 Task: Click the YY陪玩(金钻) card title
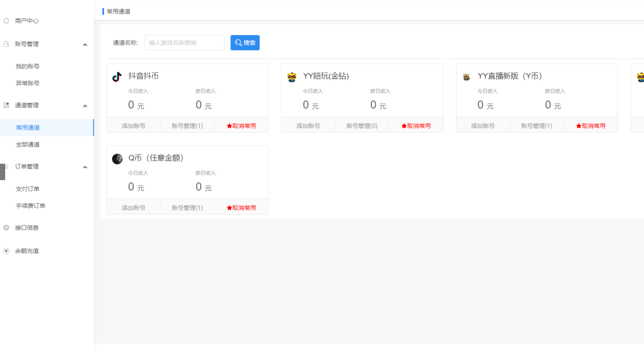[326, 76]
